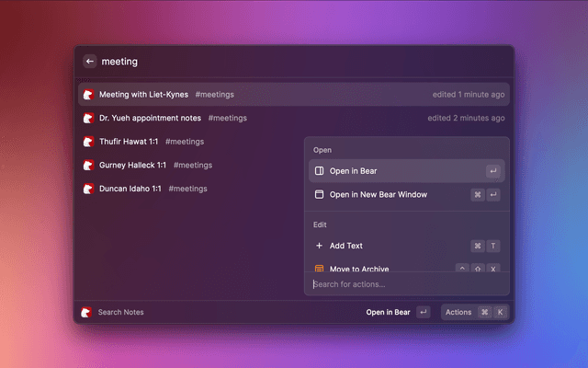The height and width of the screenshot is (368, 588).
Task: Click Bear icon beside Dr. Yueh appointment notes
Action: 88,118
